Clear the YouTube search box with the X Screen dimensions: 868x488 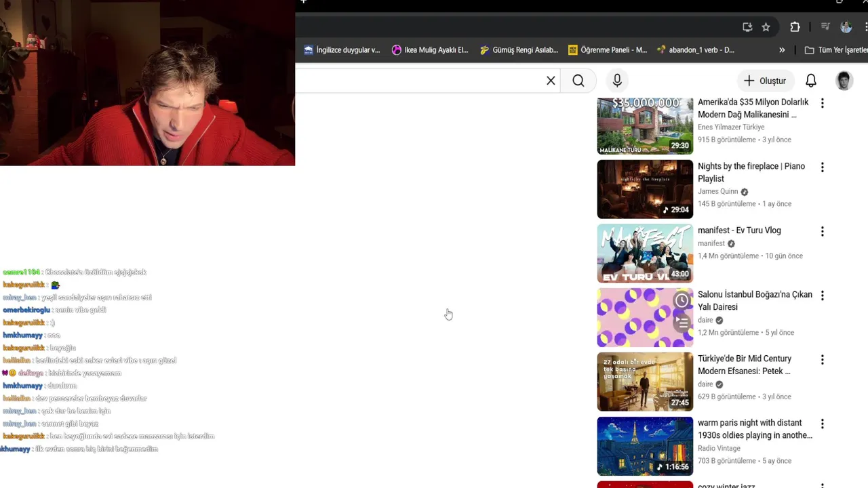(551, 81)
